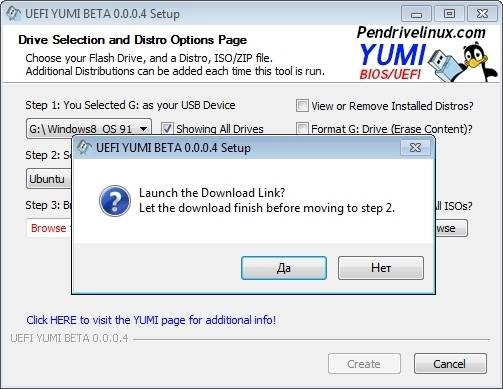
Task: Uncheck Showing All Drives checkbox
Action: coord(167,129)
